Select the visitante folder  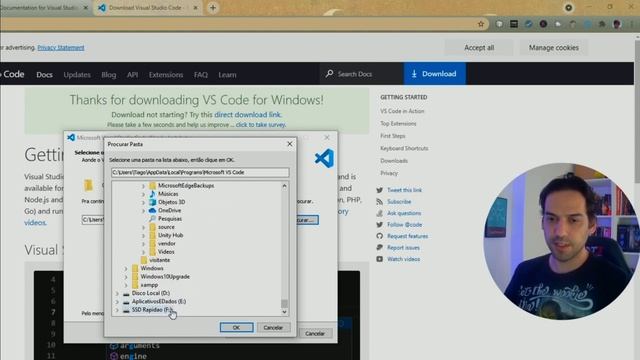point(160,260)
